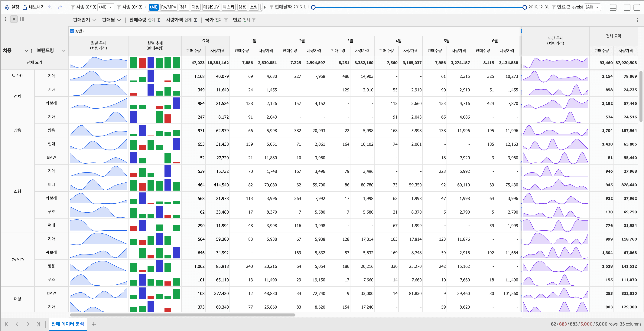The height and width of the screenshot is (331, 644).
Task: Click the 판매날짜 filter funnel icon
Action: pyautogui.click(x=271, y=7)
